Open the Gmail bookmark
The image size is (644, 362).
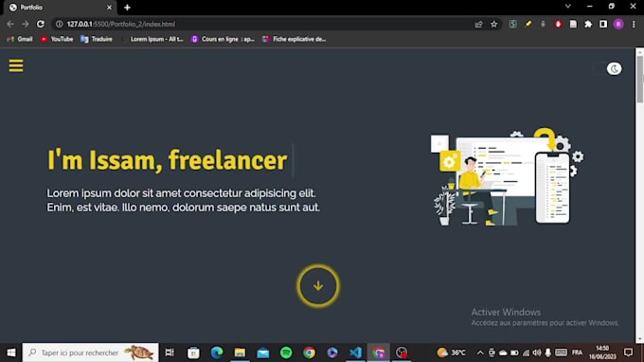20,39
